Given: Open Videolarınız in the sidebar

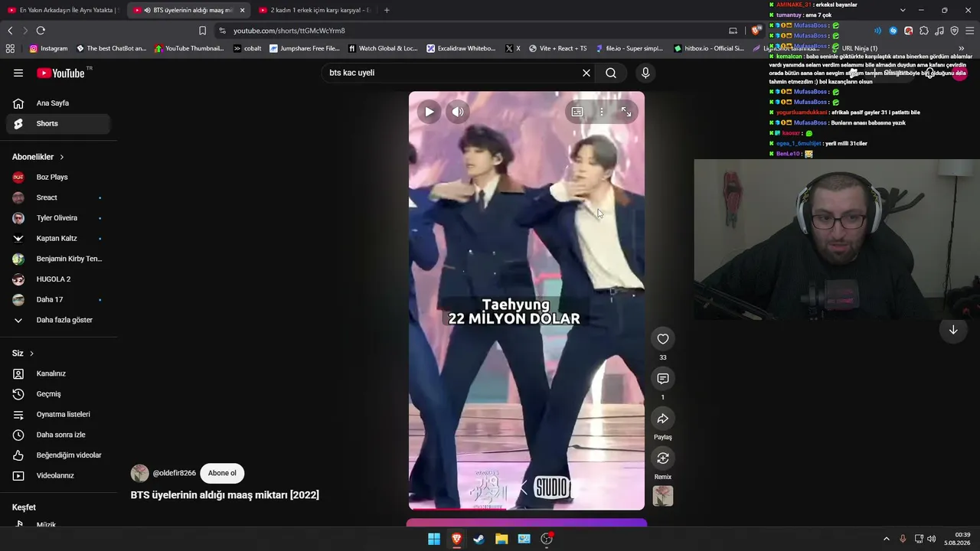Looking at the screenshot, I should pos(58,475).
